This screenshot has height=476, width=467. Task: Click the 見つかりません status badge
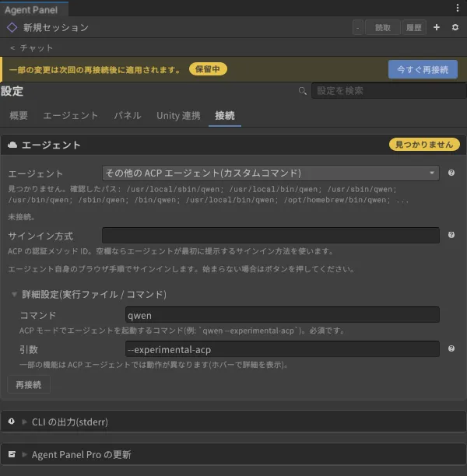pos(424,145)
